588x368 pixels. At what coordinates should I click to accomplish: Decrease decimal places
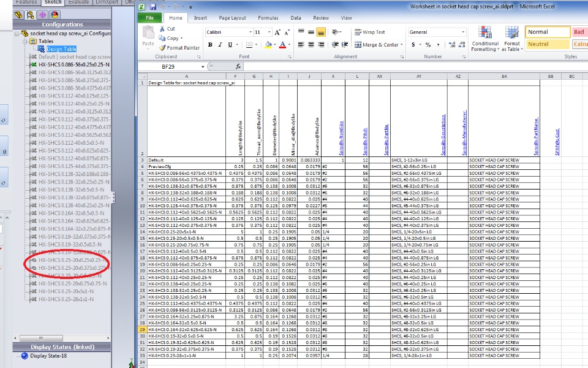(462, 45)
